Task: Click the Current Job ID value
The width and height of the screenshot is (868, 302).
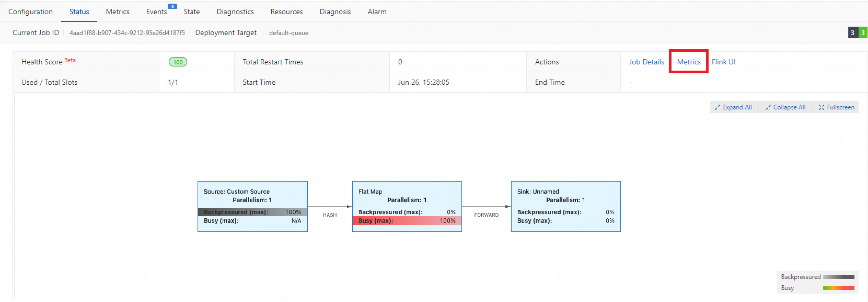Action: pos(127,33)
